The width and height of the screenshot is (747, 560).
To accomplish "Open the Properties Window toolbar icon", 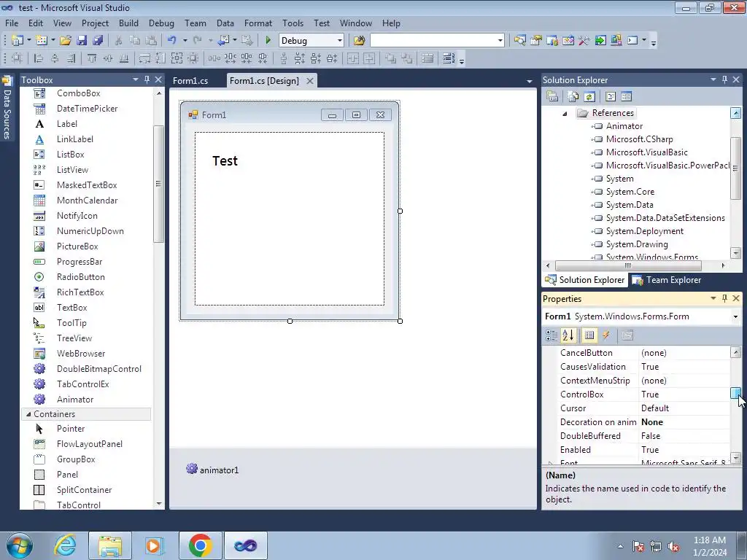I will [536, 41].
